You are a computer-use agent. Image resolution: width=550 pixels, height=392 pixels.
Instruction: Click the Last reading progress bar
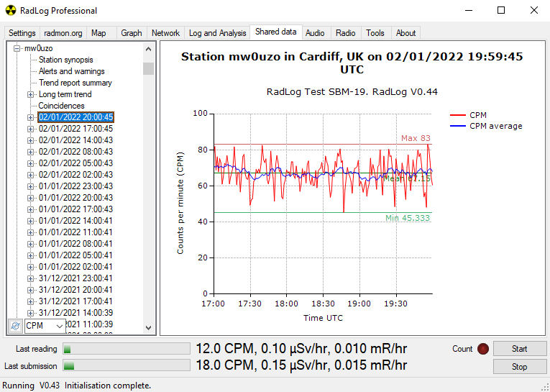[127, 349]
